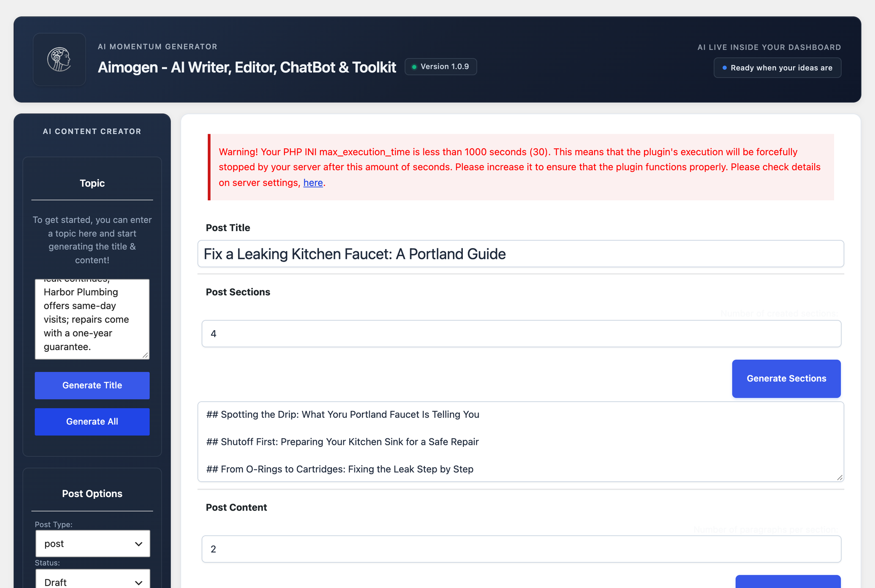Click the Topic heading in sidebar
The width and height of the screenshot is (875, 588).
92,183
